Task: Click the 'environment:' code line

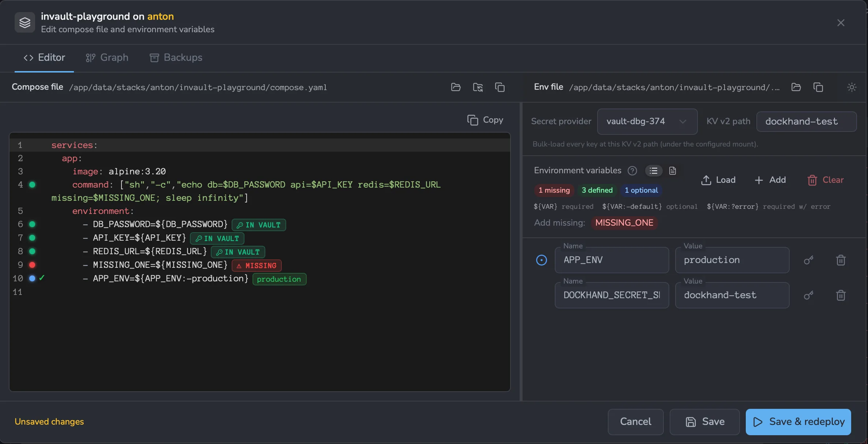Action: [x=103, y=211]
